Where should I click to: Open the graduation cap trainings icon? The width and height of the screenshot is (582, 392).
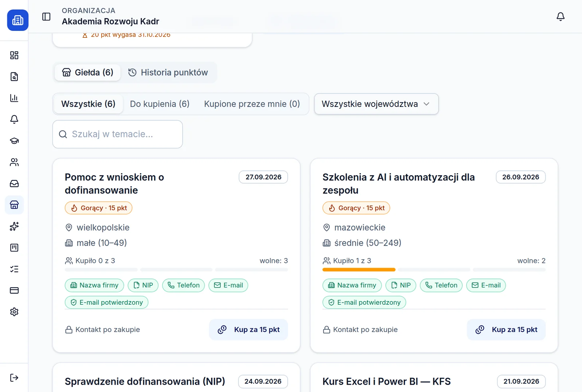pos(14,141)
